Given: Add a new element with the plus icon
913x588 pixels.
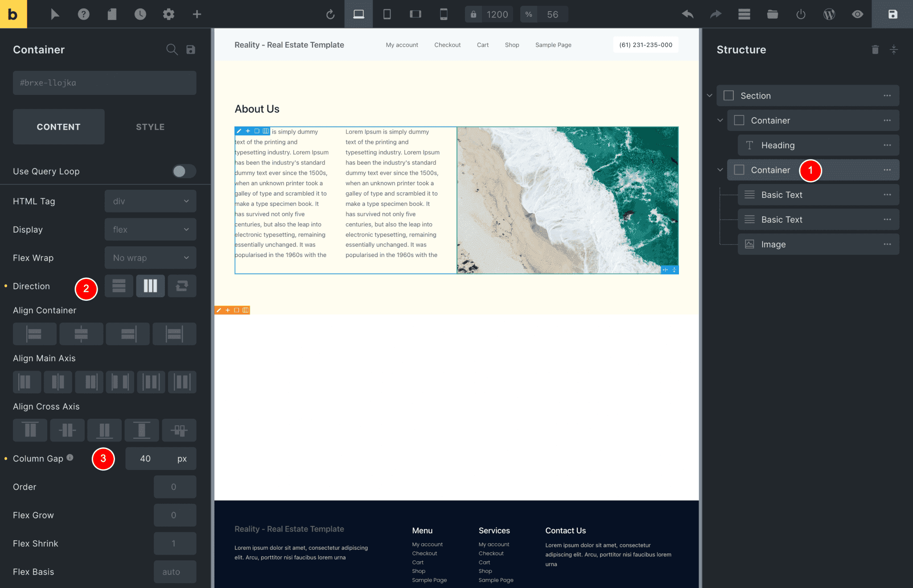Looking at the screenshot, I should pos(197,14).
